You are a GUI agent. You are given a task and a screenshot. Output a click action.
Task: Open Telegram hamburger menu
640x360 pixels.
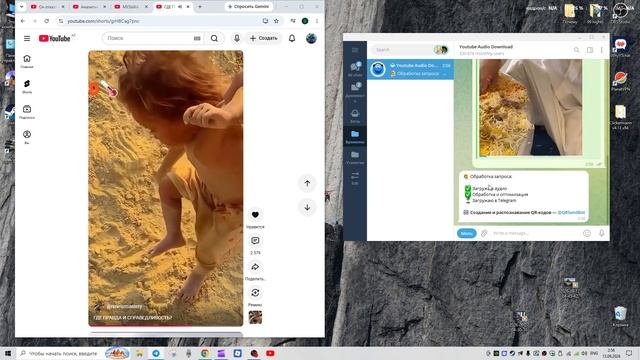[x=355, y=50]
